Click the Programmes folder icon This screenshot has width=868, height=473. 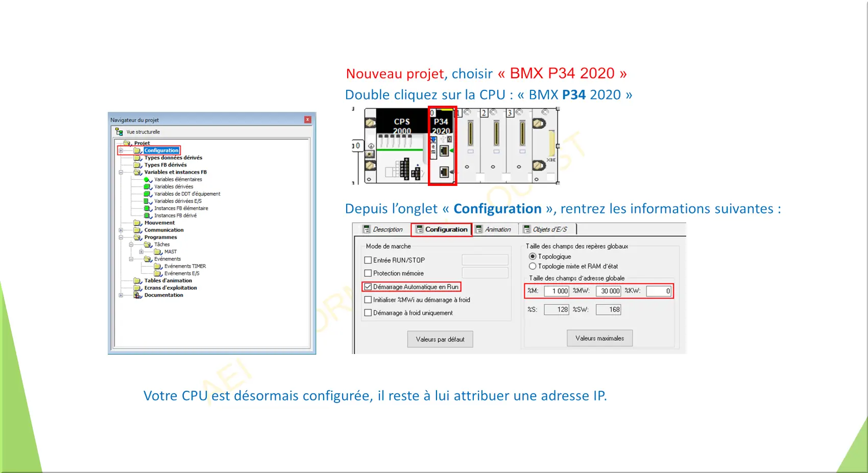click(x=137, y=237)
